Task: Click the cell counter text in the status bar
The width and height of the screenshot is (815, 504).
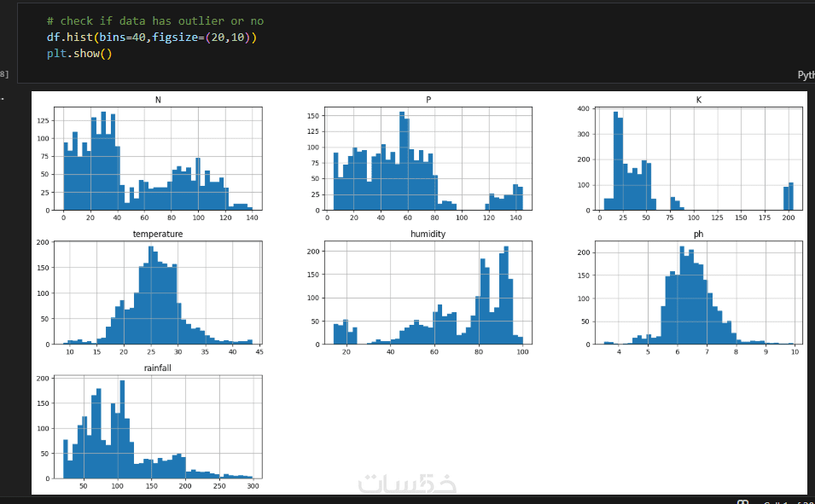Action: point(788,502)
